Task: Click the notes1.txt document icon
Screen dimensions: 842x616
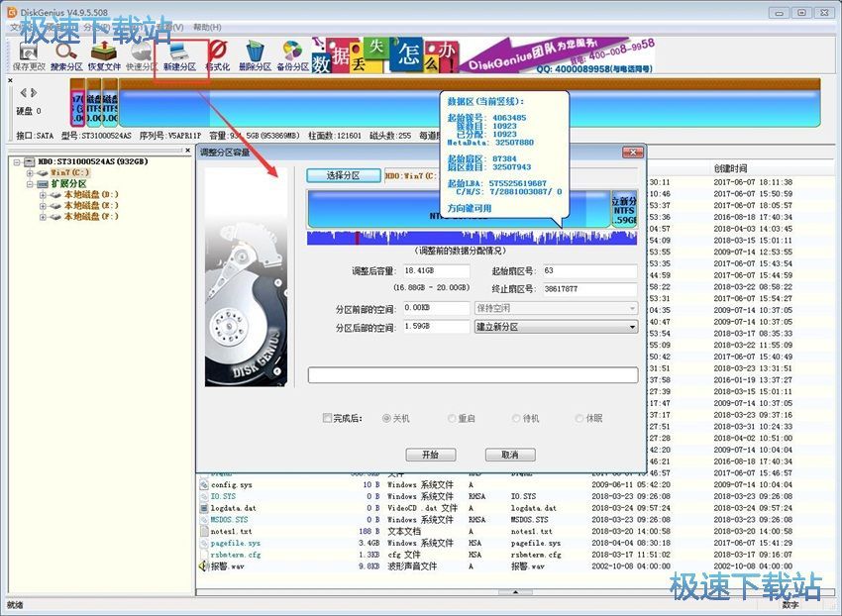Action: pyautogui.click(x=204, y=531)
